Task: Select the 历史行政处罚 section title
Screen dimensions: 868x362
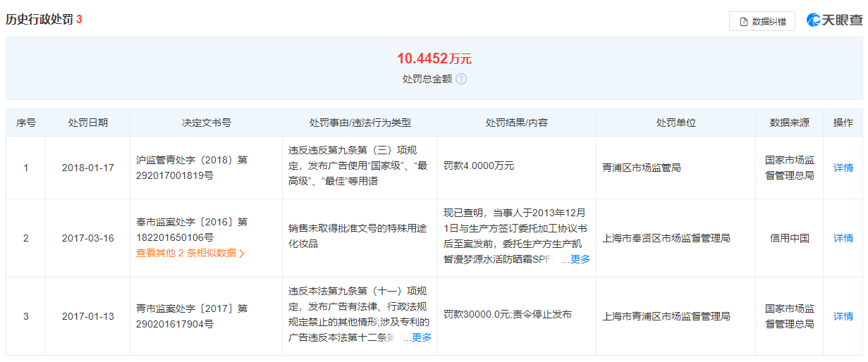Action: coord(39,20)
